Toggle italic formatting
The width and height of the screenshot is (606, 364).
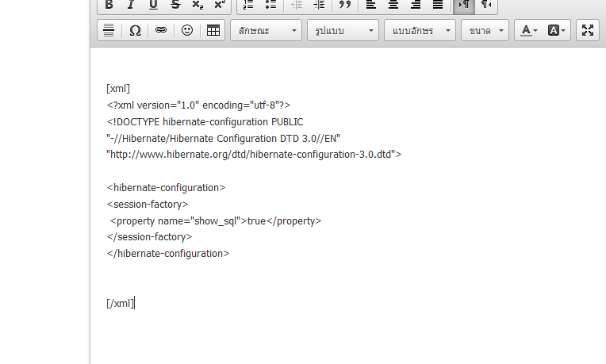131,5
